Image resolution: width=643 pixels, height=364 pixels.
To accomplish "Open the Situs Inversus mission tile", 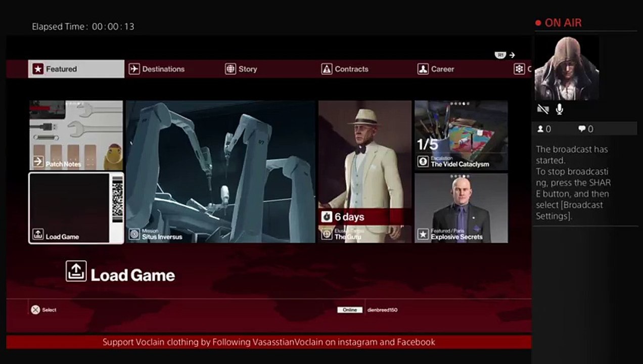I will (x=220, y=171).
